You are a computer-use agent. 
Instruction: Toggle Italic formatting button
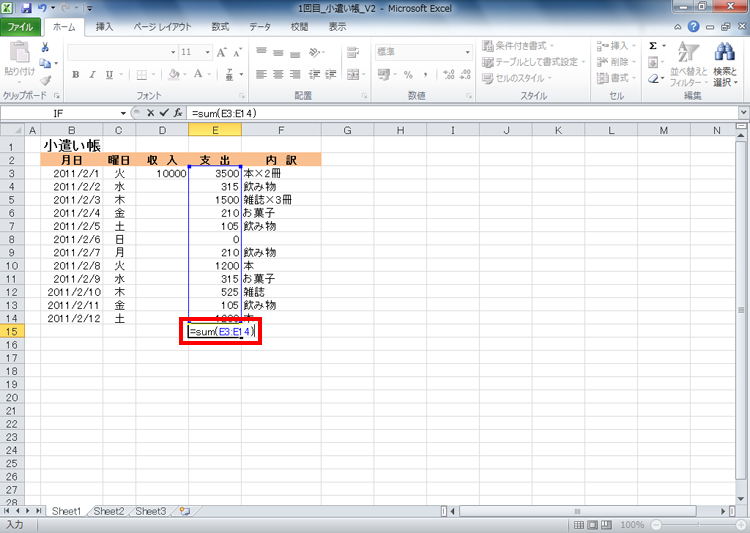[x=92, y=75]
